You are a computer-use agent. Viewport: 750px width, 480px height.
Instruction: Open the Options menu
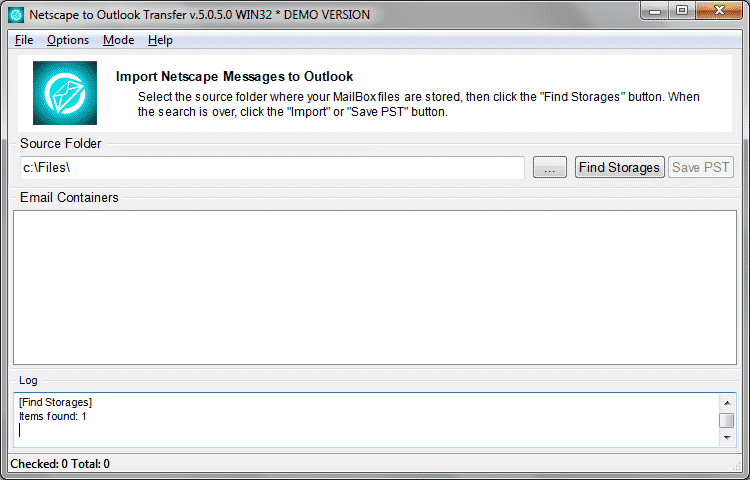68,40
